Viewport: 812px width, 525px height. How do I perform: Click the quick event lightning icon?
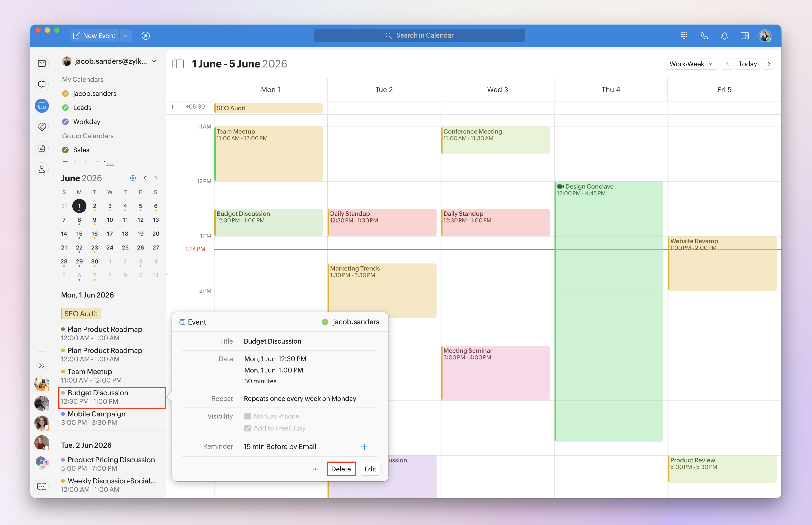click(145, 36)
